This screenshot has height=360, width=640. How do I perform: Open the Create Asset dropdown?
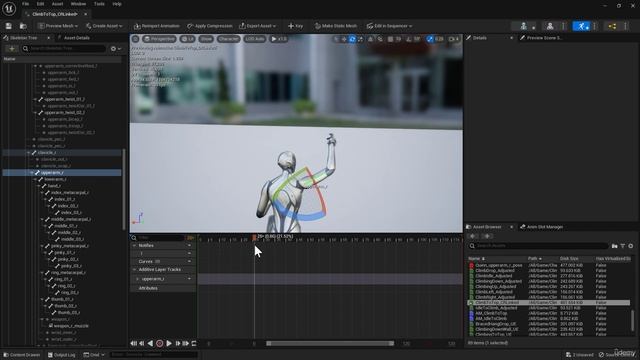[104, 26]
